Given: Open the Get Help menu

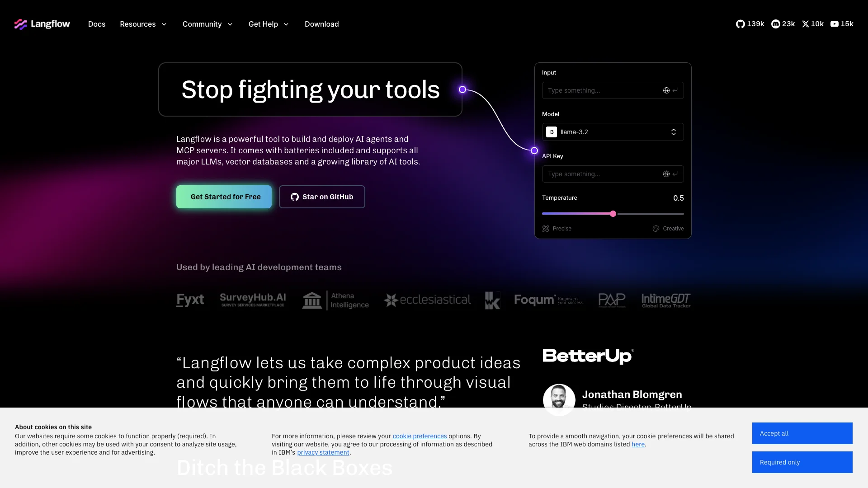Looking at the screenshot, I should point(268,24).
